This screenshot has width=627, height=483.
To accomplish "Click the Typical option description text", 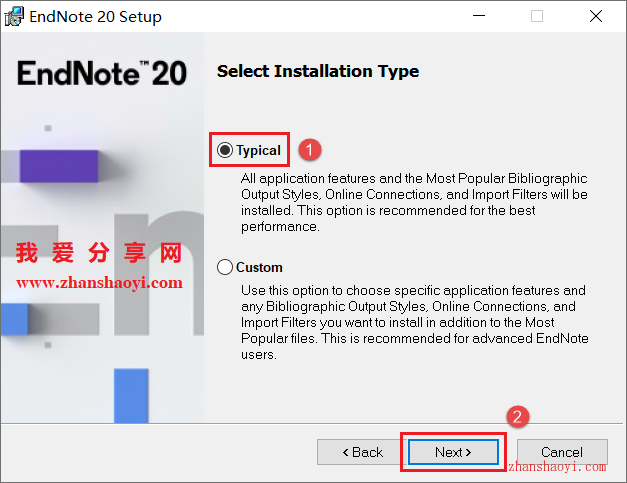I will tap(414, 202).
